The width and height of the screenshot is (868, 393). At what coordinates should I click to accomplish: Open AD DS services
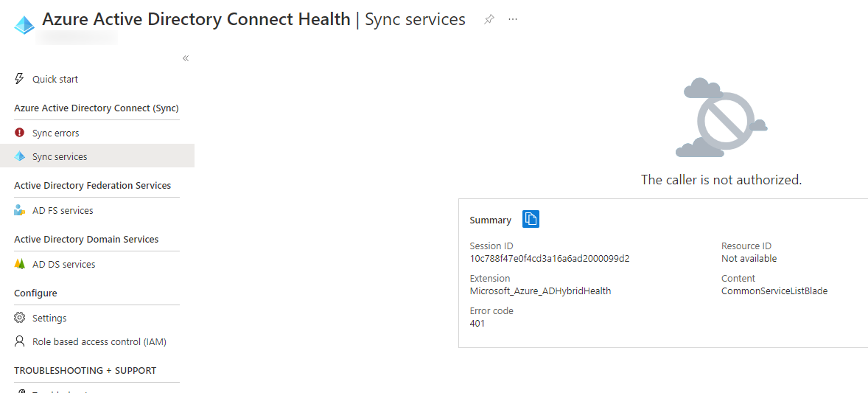pos(63,265)
